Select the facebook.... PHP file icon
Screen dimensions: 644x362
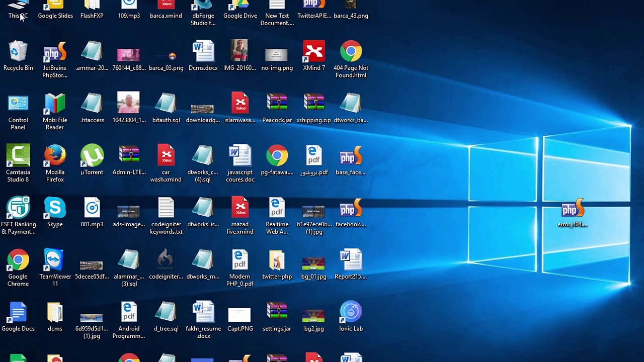coord(351,213)
